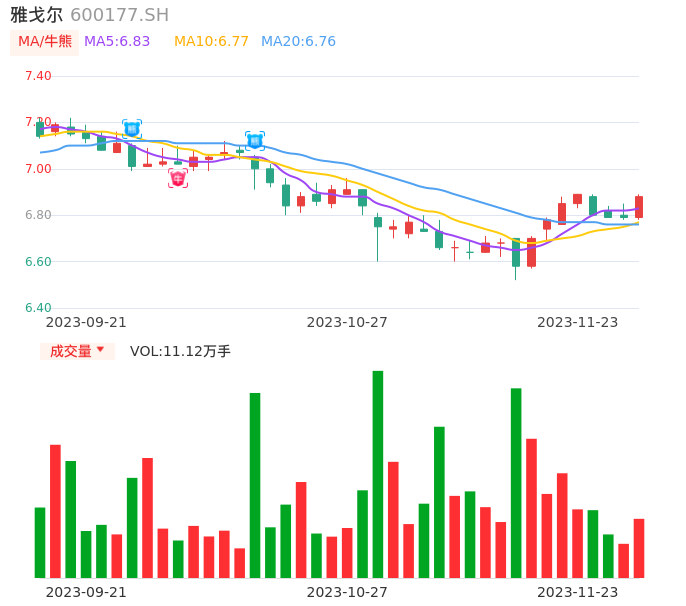Click the last red volume bar on right
The height and width of the screenshot is (606, 686).
click(x=639, y=548)
